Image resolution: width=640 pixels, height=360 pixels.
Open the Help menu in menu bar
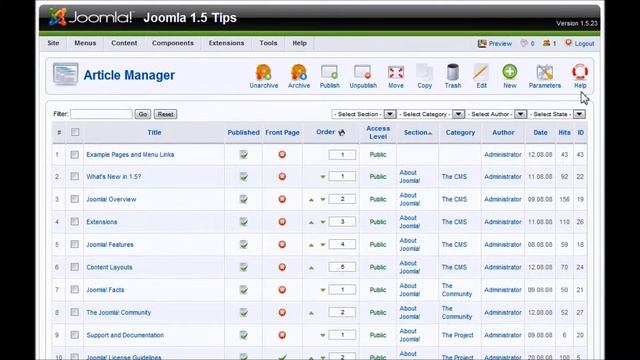[x=299, y=43]
